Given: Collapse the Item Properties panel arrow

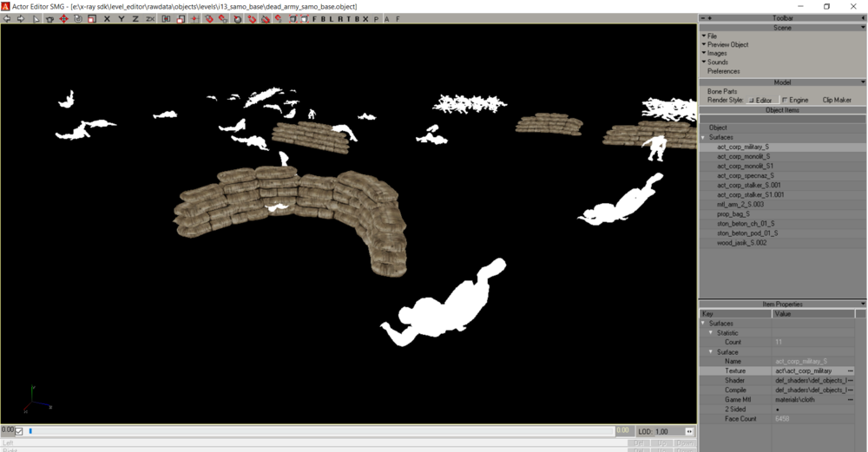Looking at the screenshot, I should pos(863,304).
